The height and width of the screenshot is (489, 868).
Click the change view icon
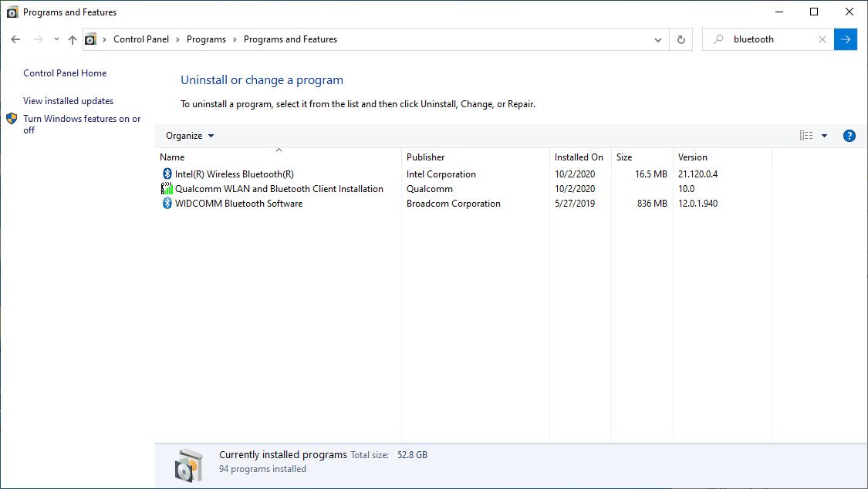pos(806,136)
